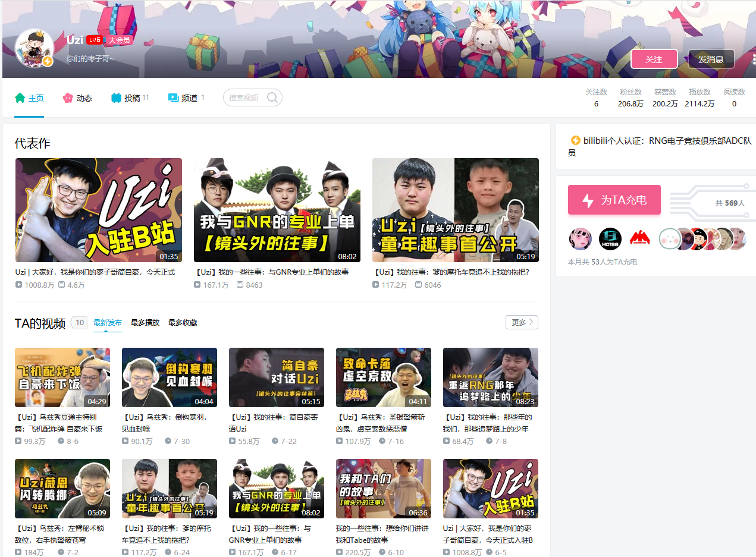
Task: Open the 主页 home tab
Action: 29,98
